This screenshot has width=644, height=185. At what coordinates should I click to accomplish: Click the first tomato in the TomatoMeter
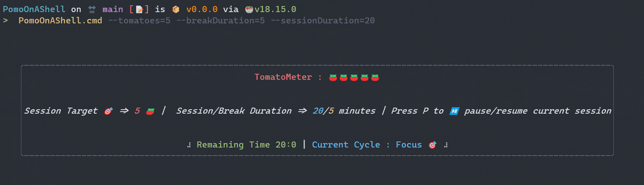[333, 77]
